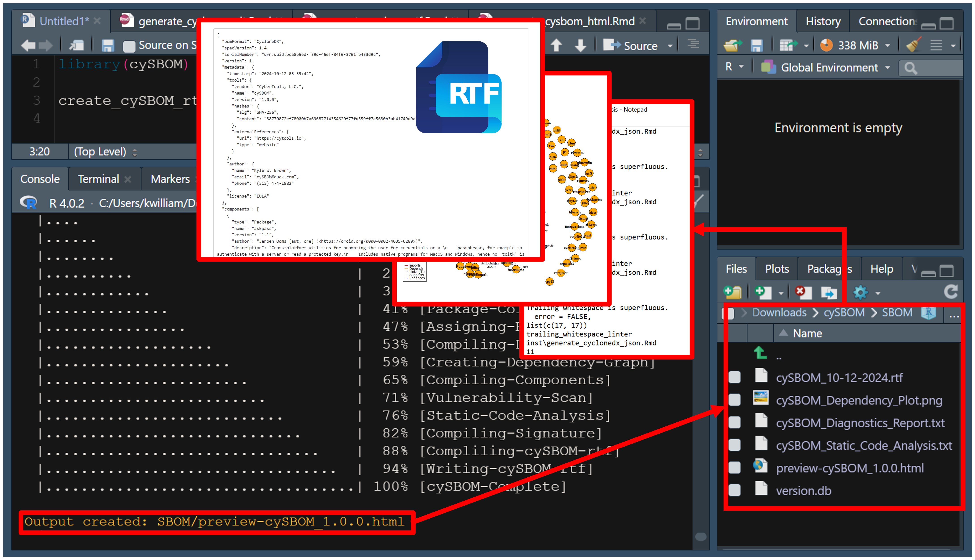Viewport: 975px width, 560px height.
Task: Click the R project cube icon in breadcrumb
Action: tap(928, 313)
